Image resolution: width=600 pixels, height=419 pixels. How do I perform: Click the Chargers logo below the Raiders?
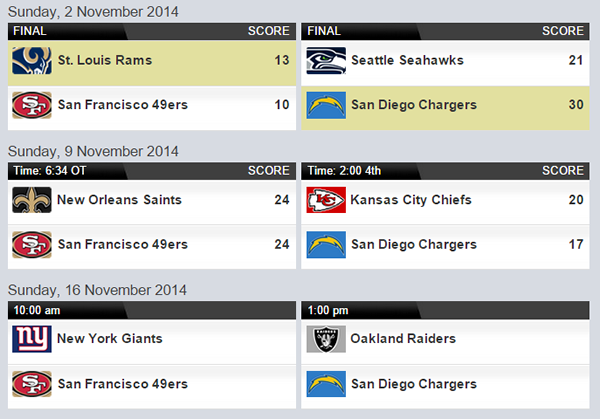point(326,384)
